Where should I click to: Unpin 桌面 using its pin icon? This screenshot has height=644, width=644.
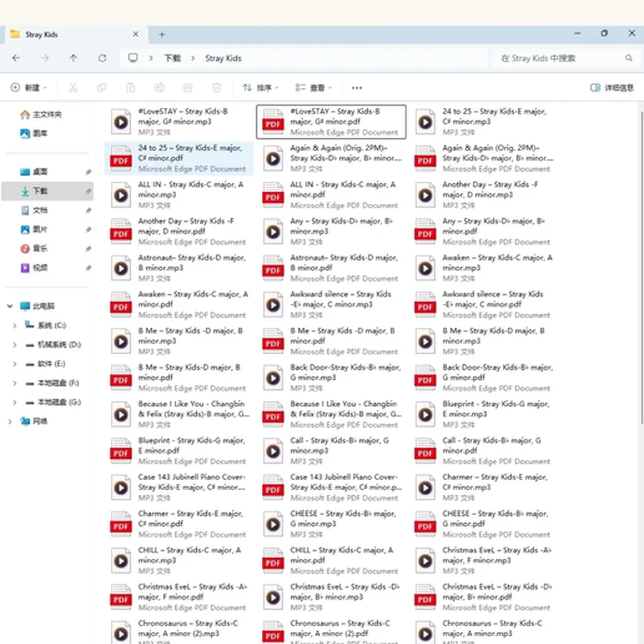pos(88,172)
